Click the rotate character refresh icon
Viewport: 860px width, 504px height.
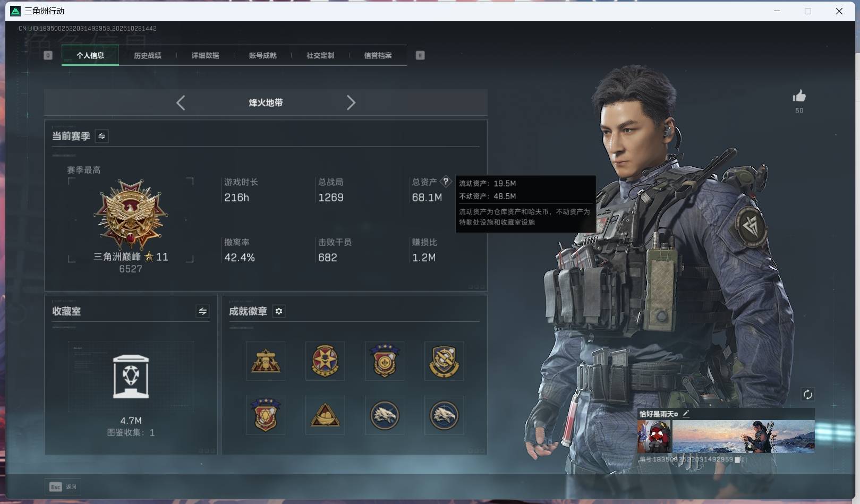tap(808, 394)
